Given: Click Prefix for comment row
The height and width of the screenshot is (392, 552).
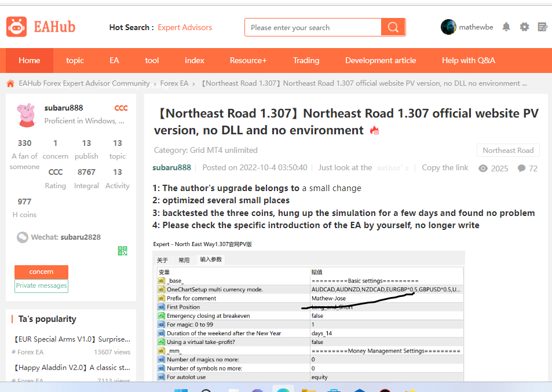Looking at the screenshot, I should [x=310, y=298].
